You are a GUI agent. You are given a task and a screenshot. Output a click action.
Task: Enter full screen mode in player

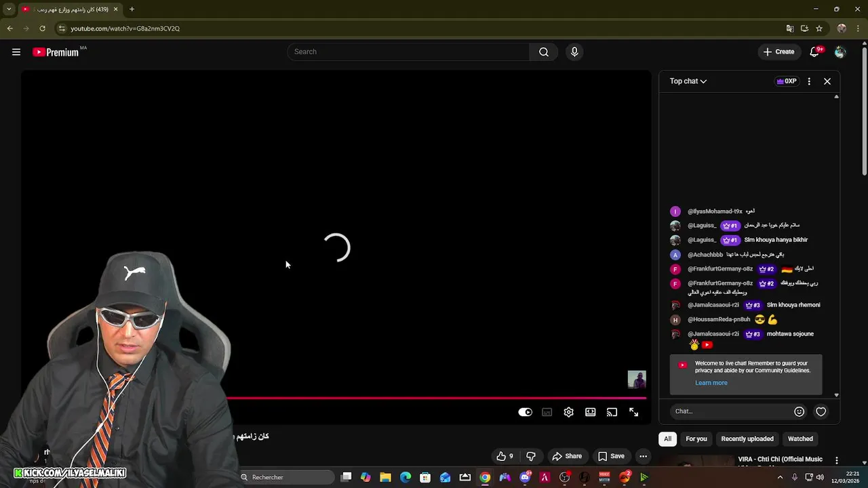click(634, 412)
